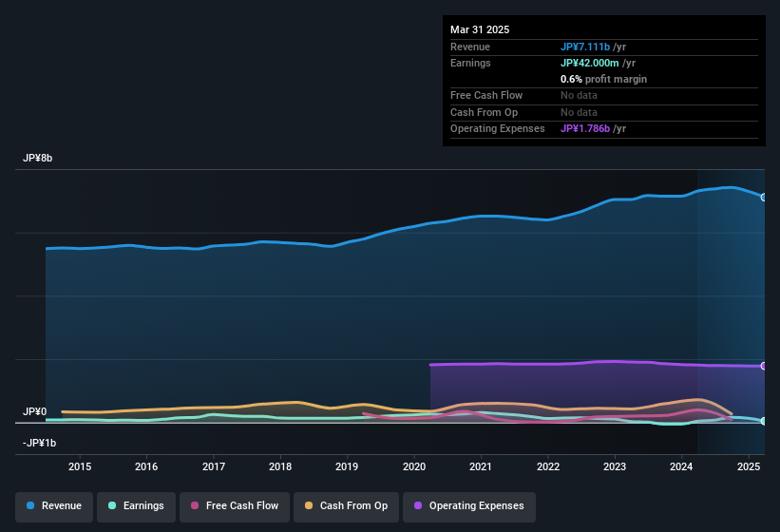Toggle the Earnings legend button
Viewport: 780px width, 532px height.
coord(136,506)
